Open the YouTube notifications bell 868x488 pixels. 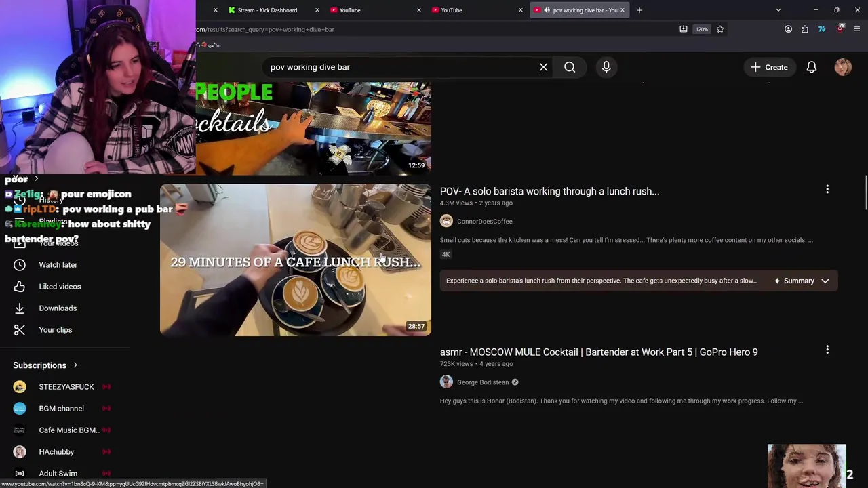click(811, 67)
